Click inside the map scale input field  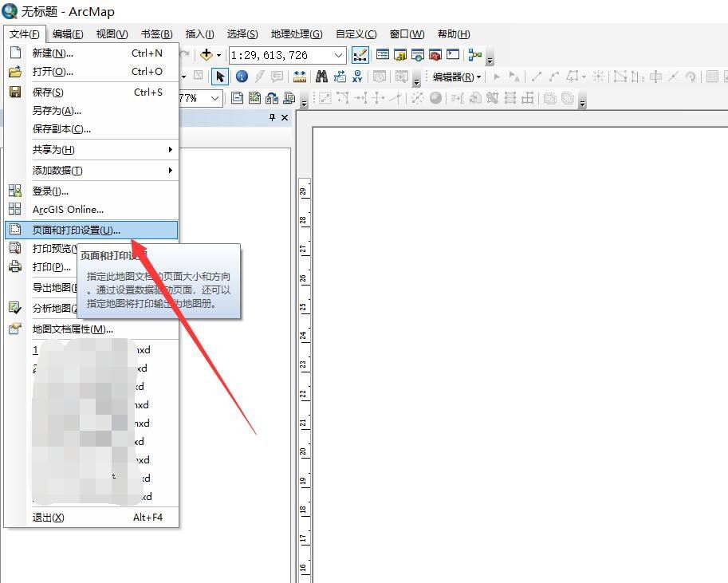coord(281,55)
